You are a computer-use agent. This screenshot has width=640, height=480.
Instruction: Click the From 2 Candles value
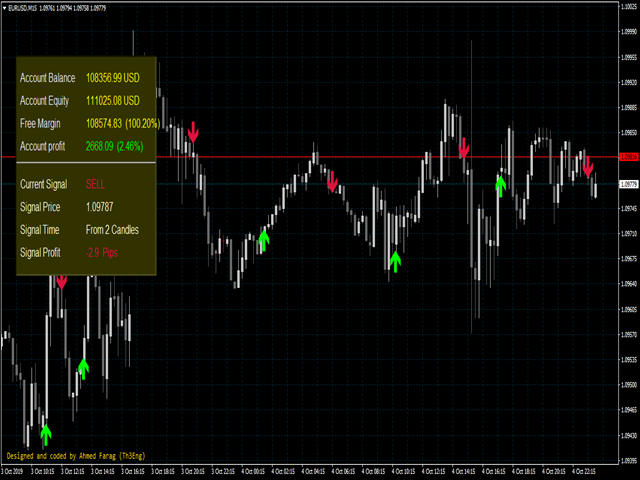(x=112, y=230)
